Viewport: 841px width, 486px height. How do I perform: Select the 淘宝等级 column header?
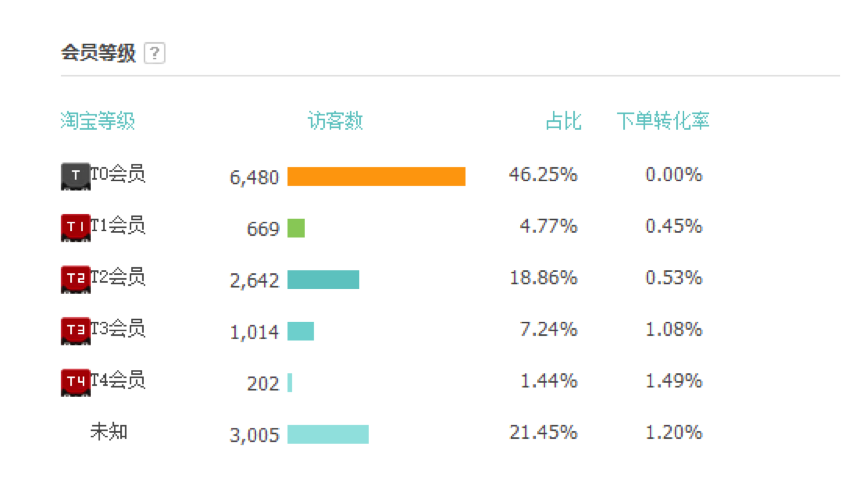[98, 121]
